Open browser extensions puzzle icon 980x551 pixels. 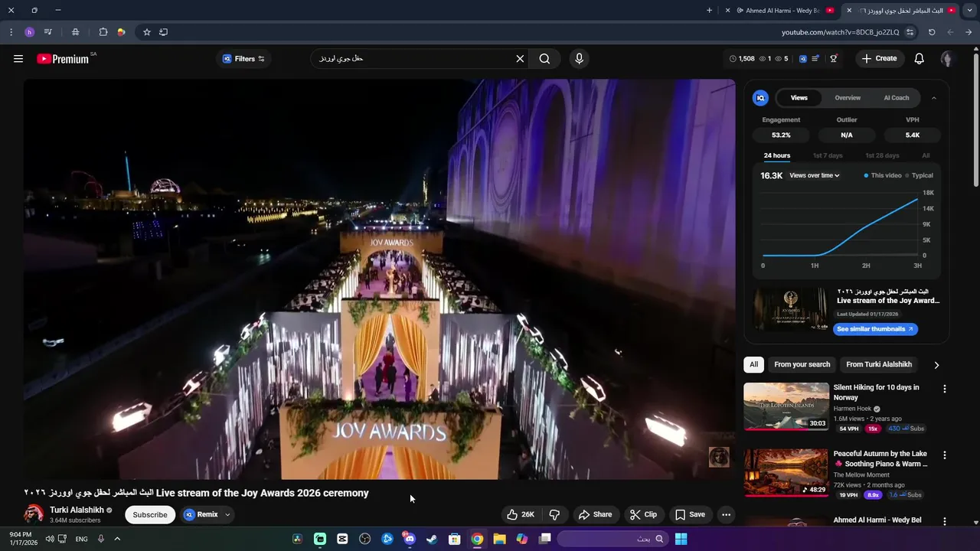(103, 32)
